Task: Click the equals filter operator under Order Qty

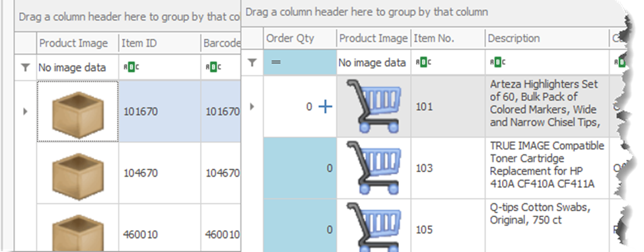Action: pos(276,63)
